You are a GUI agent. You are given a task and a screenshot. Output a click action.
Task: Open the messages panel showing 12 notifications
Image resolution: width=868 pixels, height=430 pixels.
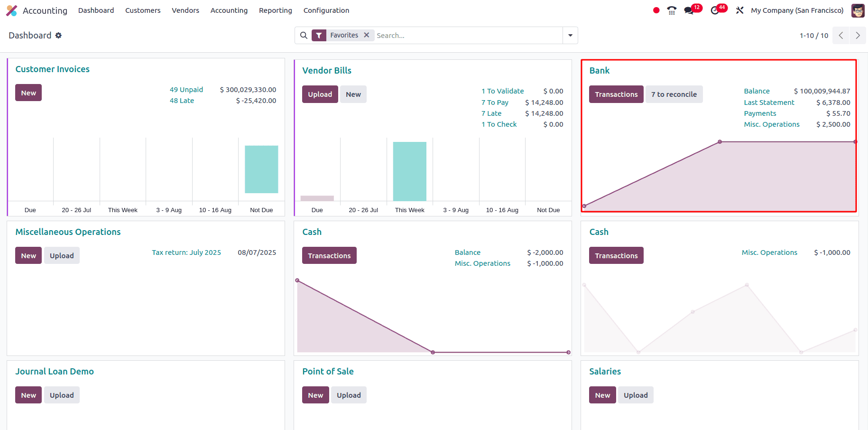tap(690, 10)
